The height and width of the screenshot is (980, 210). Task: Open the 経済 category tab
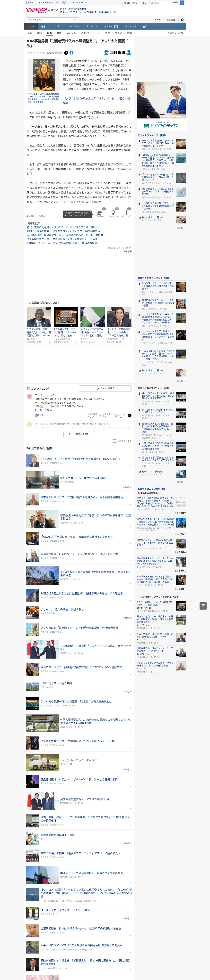(59, 33)
